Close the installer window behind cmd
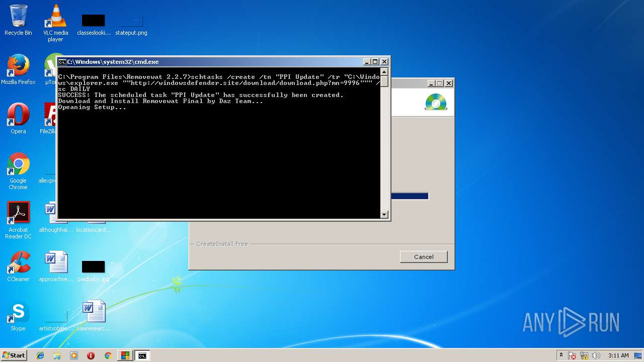Viewport: 644px width, 362px height. (449, 83)
